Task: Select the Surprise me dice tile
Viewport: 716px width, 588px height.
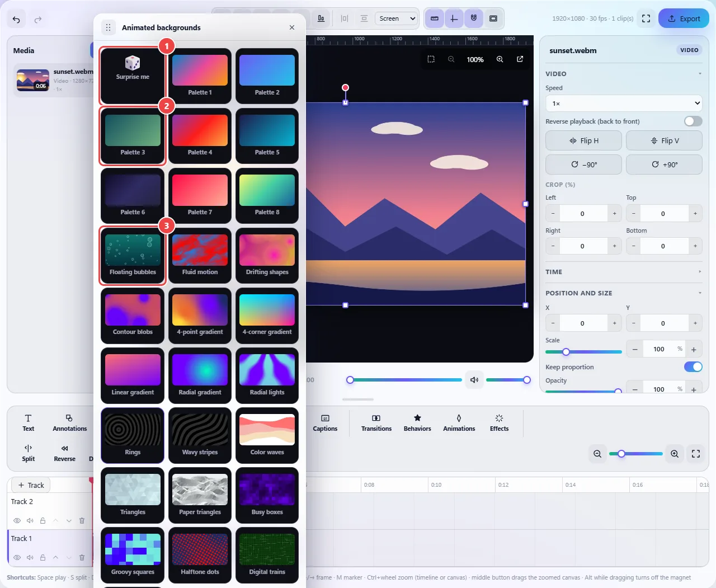Action: pos(133,76)
